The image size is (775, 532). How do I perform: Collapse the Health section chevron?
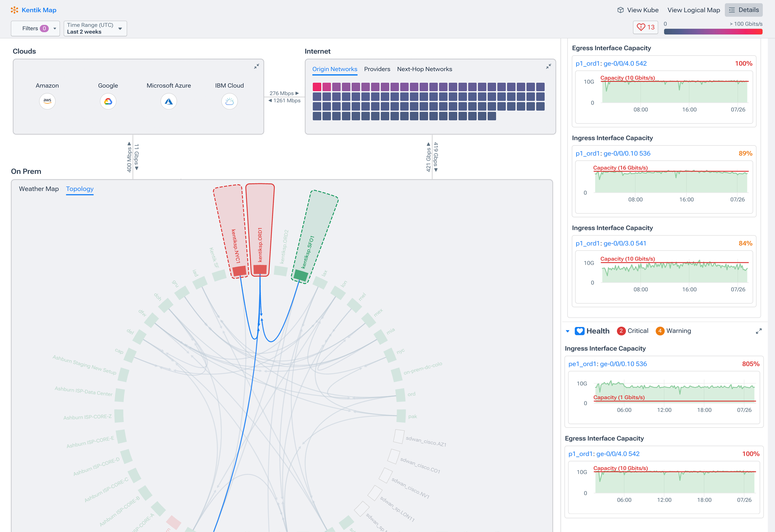tap(568, 331)
